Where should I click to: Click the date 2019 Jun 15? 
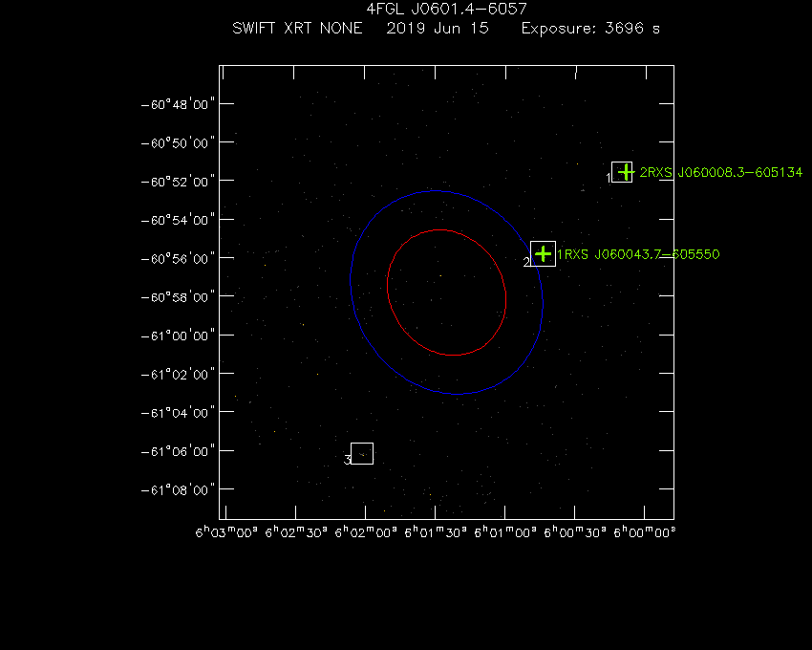tap(438, 28)
